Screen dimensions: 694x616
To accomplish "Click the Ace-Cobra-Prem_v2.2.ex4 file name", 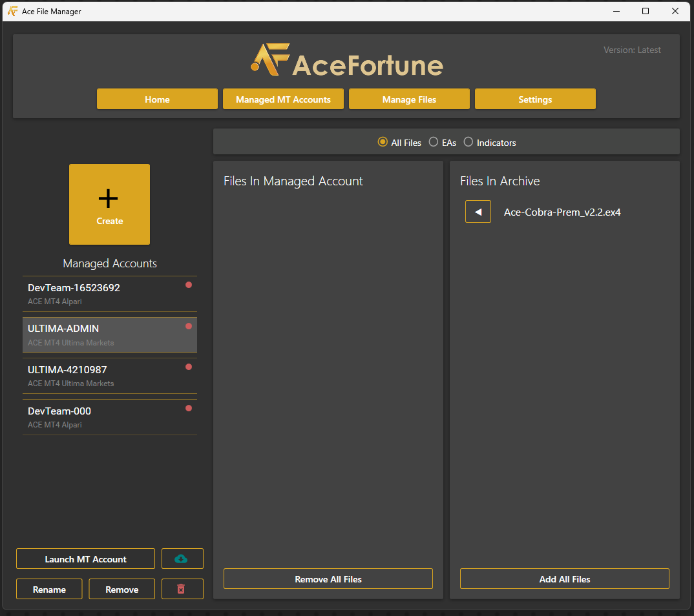I will 562,212.
